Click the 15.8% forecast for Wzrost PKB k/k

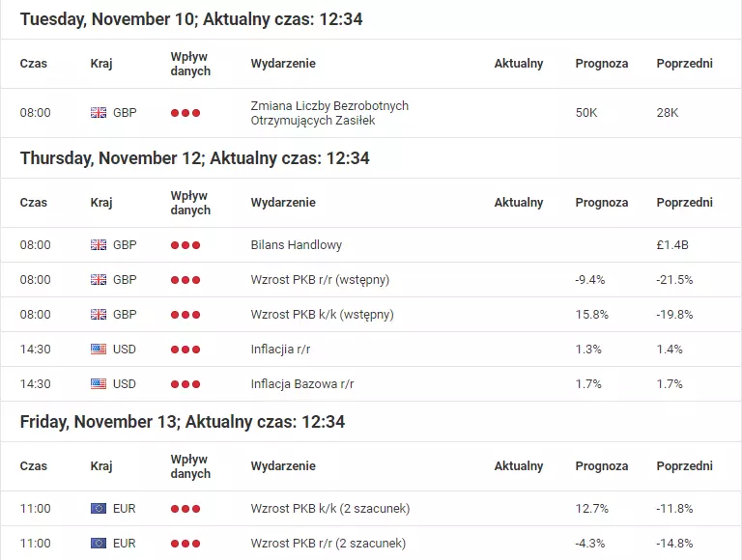(x=592, y=315)
